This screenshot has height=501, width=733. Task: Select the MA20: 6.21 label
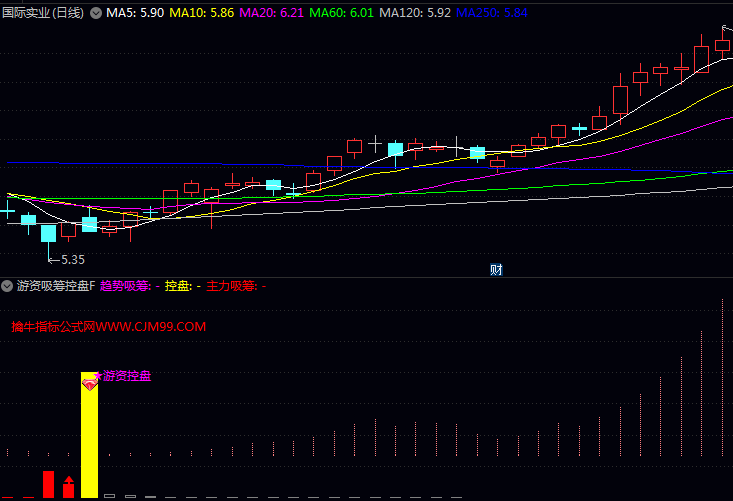coord(272,13)
